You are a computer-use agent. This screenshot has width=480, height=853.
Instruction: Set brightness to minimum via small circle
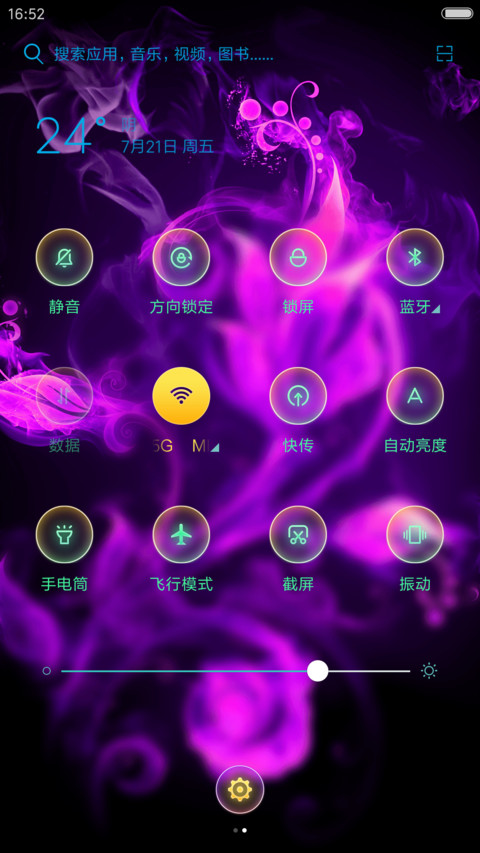pyautogui.click(x=47, y=671)
